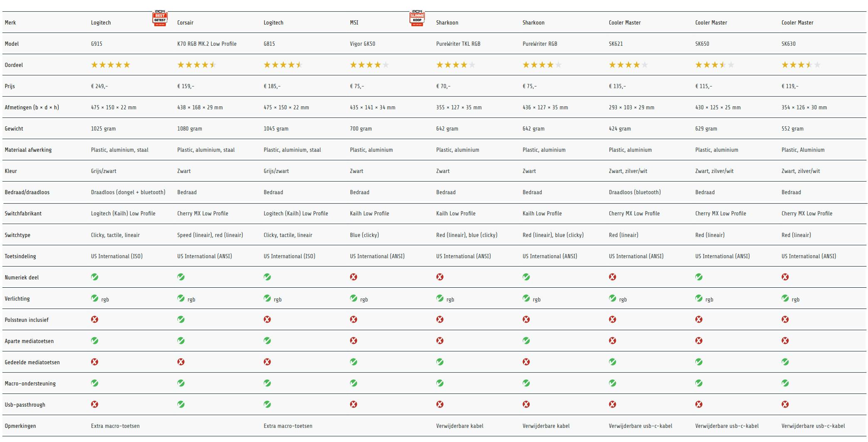
Task: Click the € 249,- price
Action: click(99, 86)
